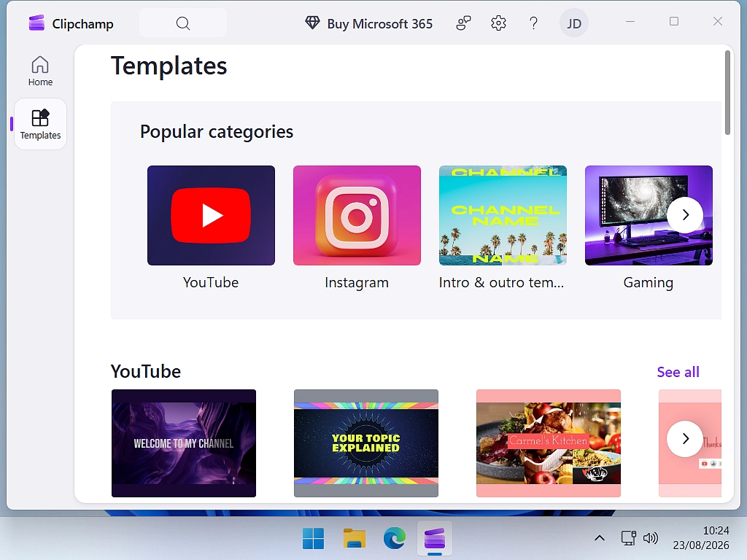Open File Explorer from taskbar
Image resolution: width=747 pixels, height=560 pixels.
[354, 539]
